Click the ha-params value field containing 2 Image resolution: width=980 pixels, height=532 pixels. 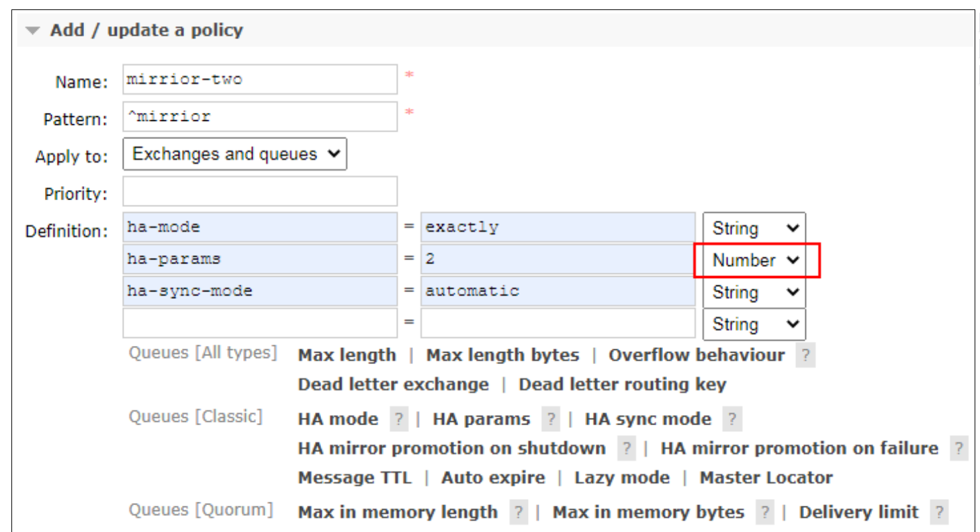tap(558, 259)
